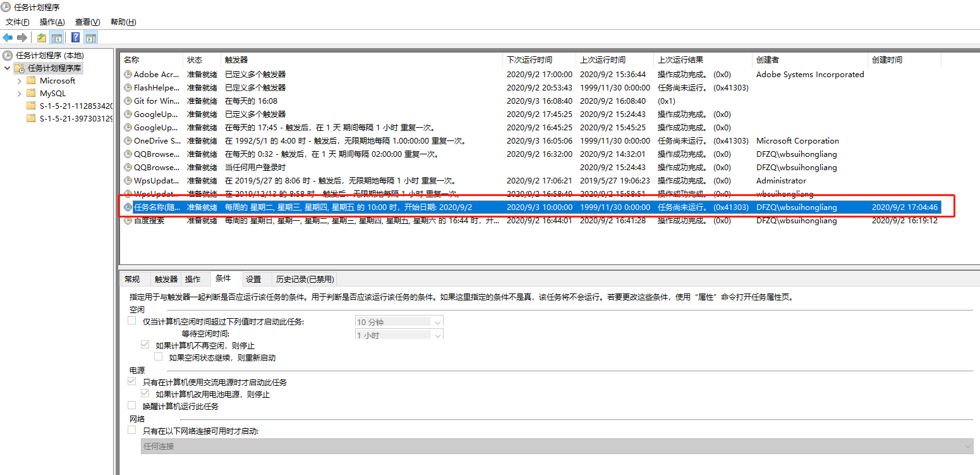Expand the Microsoft node in the tree
The height and width of the screenshot is (475, 980).
[x=20, y=80]
